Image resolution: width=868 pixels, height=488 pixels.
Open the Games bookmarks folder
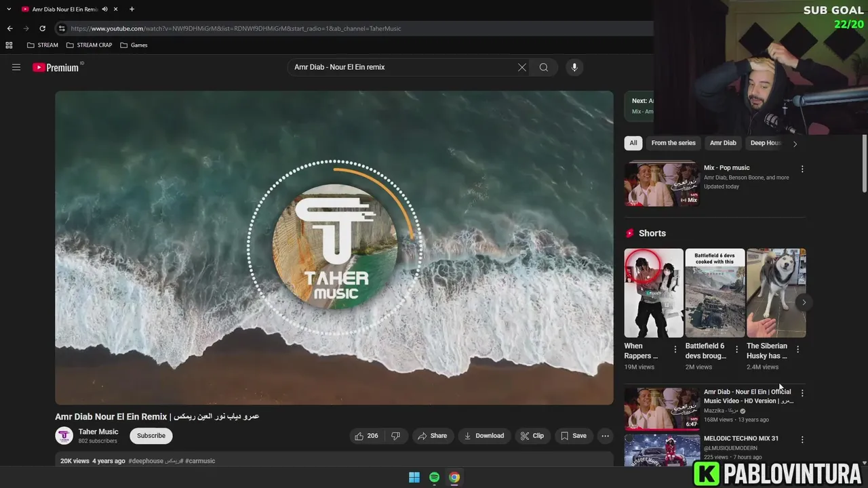(134, 45)
